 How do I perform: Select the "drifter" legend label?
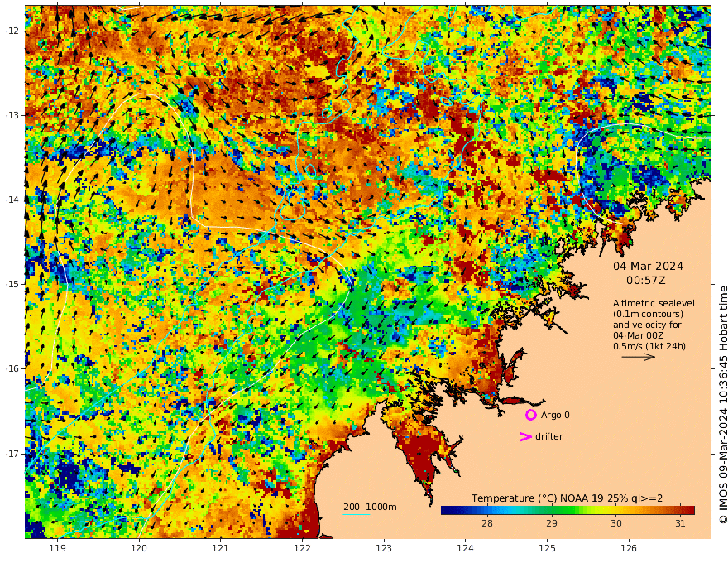pos(549,436)
